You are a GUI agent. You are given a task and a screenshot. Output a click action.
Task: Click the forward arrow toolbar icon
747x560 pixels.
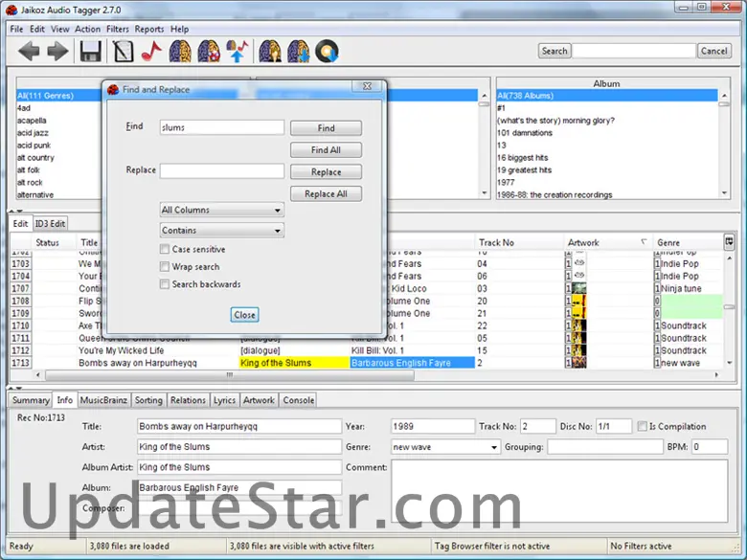(x=57, y=51)
